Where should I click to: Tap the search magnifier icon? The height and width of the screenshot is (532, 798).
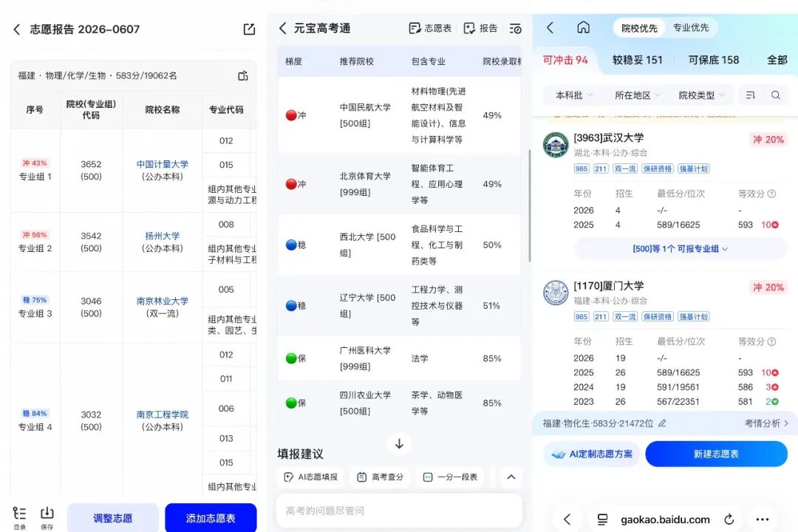(x=775, y=95)
